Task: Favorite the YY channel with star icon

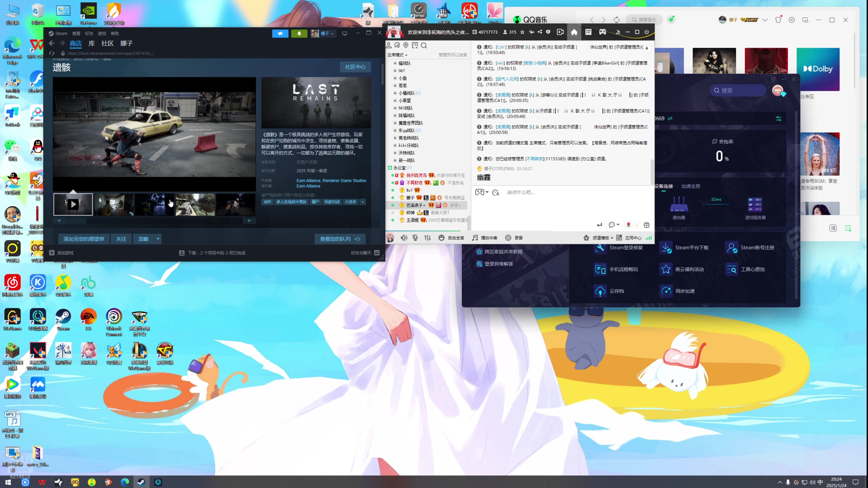Action: pyautogui.click(x=522, y=32)
